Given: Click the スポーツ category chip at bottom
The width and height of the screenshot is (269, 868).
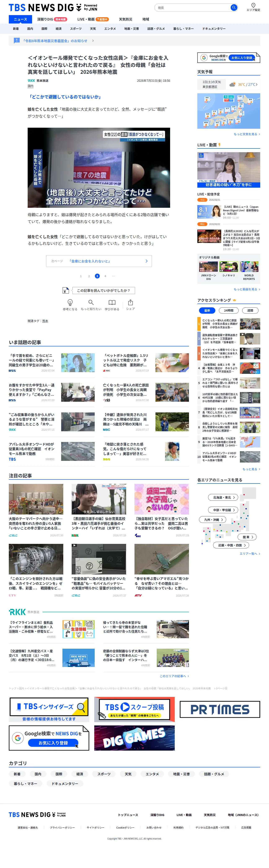Looking at the screenshot, I should point(104,774).
